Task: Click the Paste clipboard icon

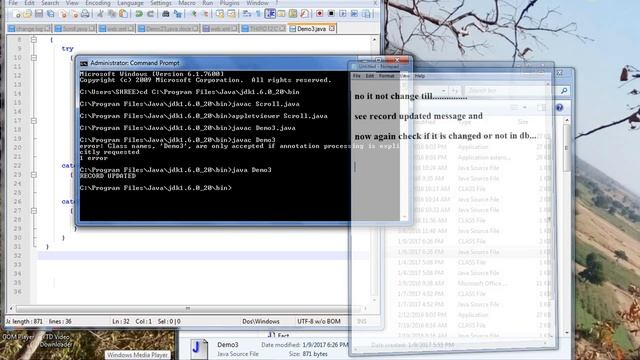Action: click(123, 14)
